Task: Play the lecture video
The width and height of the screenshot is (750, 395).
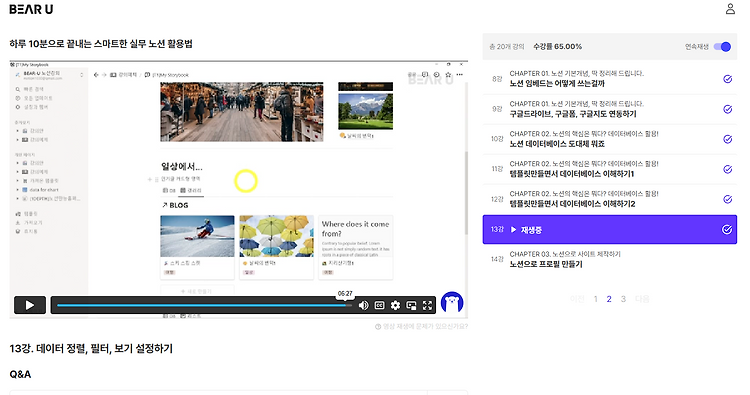Action: coord(30,305)
